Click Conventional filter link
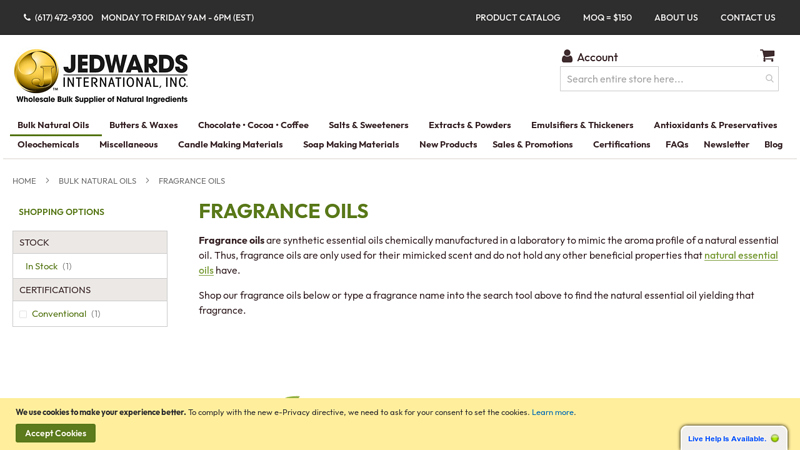This screenshot has width=800, height=450. [x=59, y=314]
